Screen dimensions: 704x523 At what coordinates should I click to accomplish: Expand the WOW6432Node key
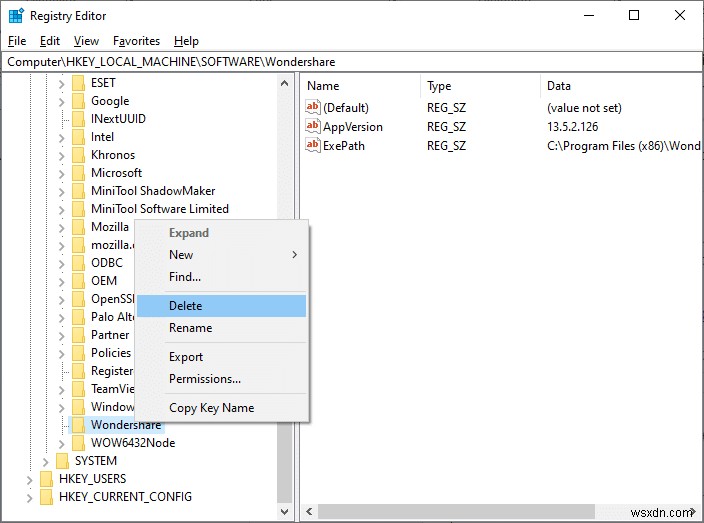point(62,444)
